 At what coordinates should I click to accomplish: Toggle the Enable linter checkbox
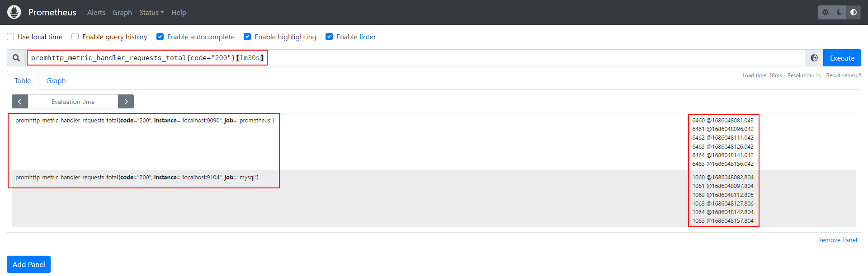click(329, 37)
